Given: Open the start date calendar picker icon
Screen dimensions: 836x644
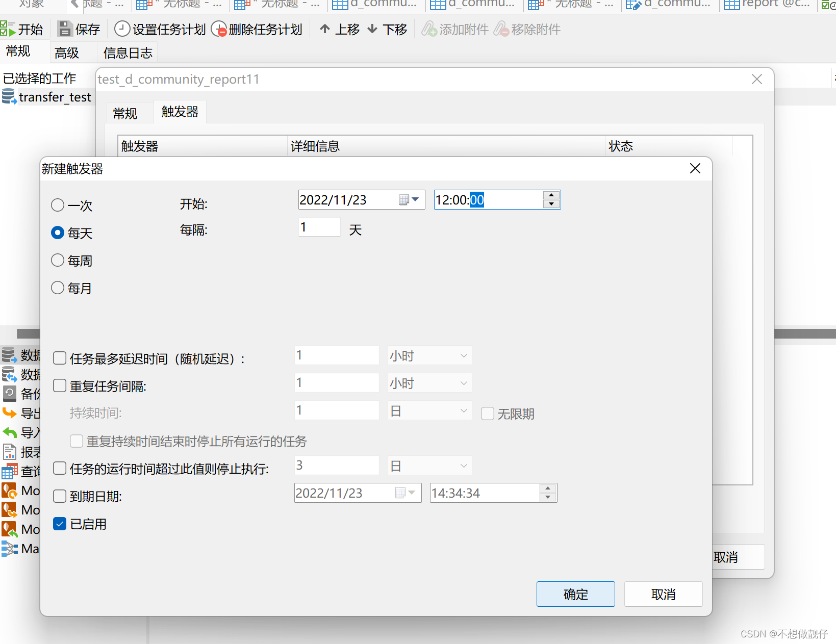Looking at the screenshot, I should (x=404, y=199).
